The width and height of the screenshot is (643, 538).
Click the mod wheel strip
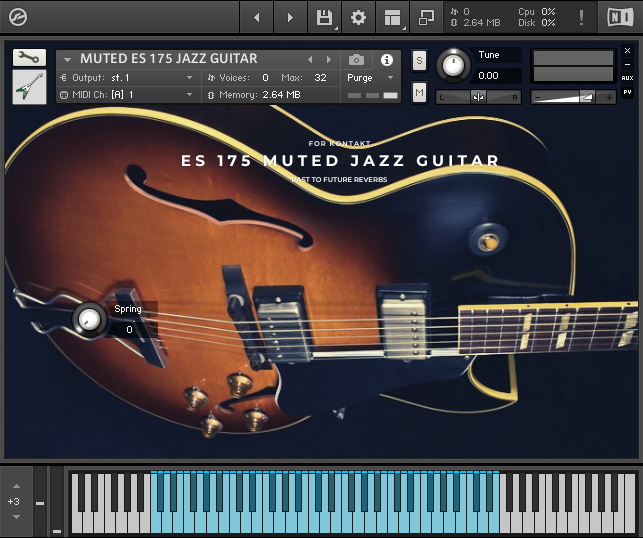[x=57, y=501]
